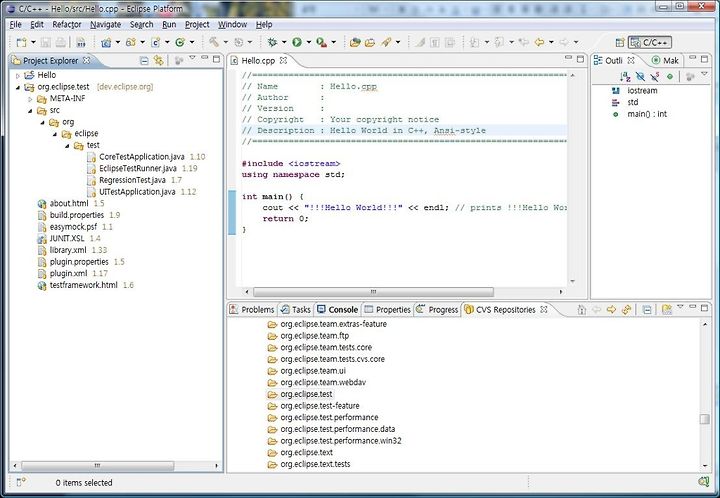Go forward in CVS Repositories view
This screenshot has height=498, width=720.
[611, 309]
